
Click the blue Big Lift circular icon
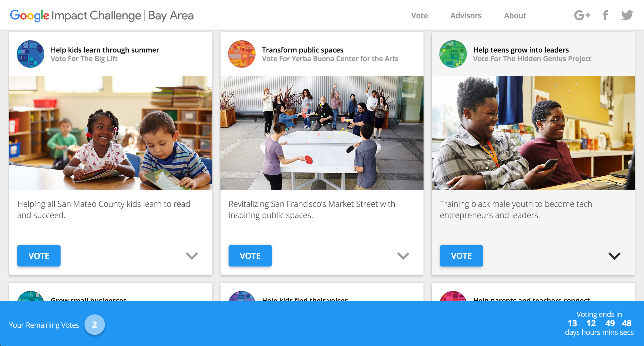click(30, 54)
